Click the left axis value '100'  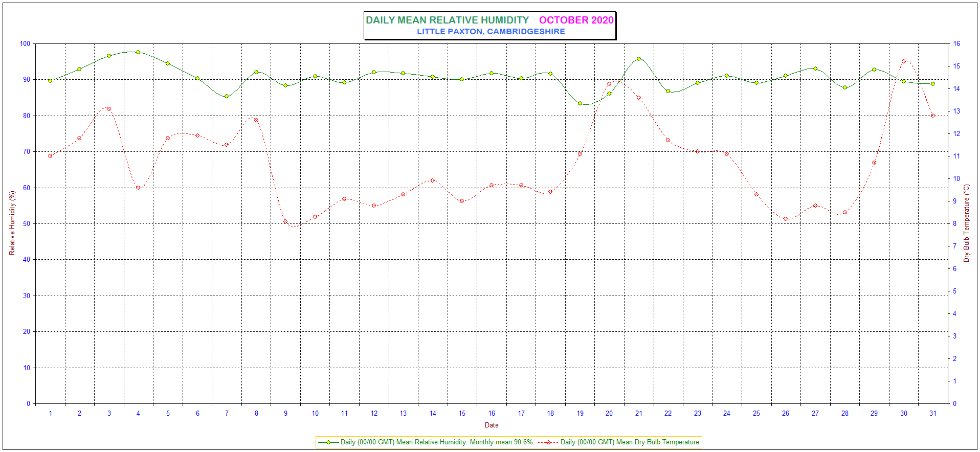(25, 43)
